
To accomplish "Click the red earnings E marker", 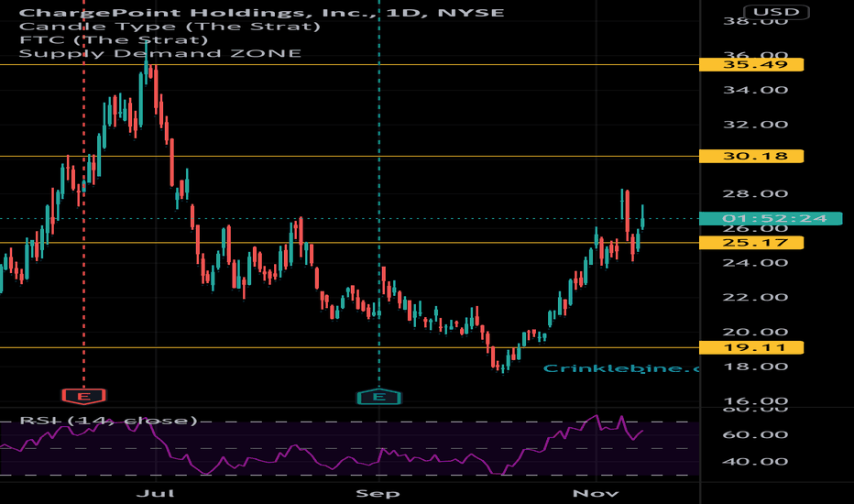I will pyautogui.click(x=83, y=396).
